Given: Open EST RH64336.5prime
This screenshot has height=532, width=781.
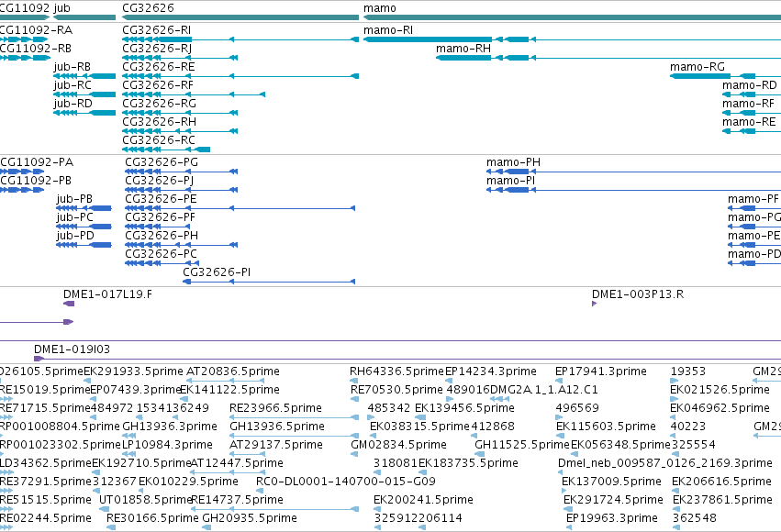Looking at the screenshot, I should [x=396, y=371].
